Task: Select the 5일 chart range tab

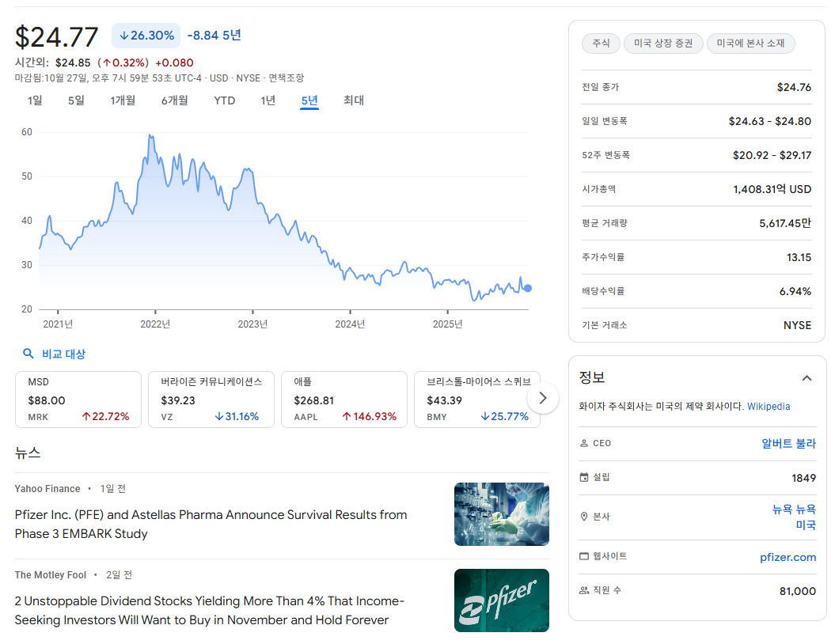Action: [76, 100]
